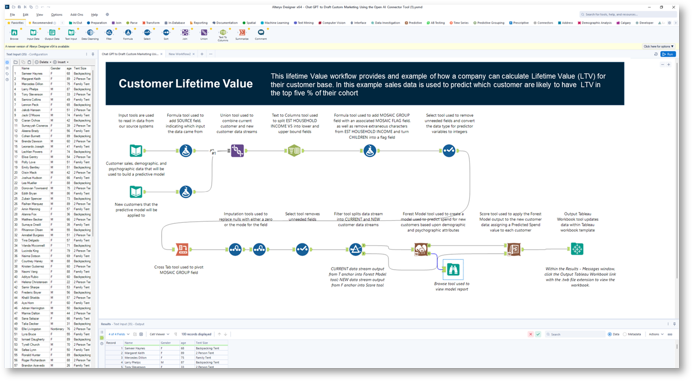Open the fields selection dropdown in Results
Screen dimensions: 692x381
click(x=119, y=334)
